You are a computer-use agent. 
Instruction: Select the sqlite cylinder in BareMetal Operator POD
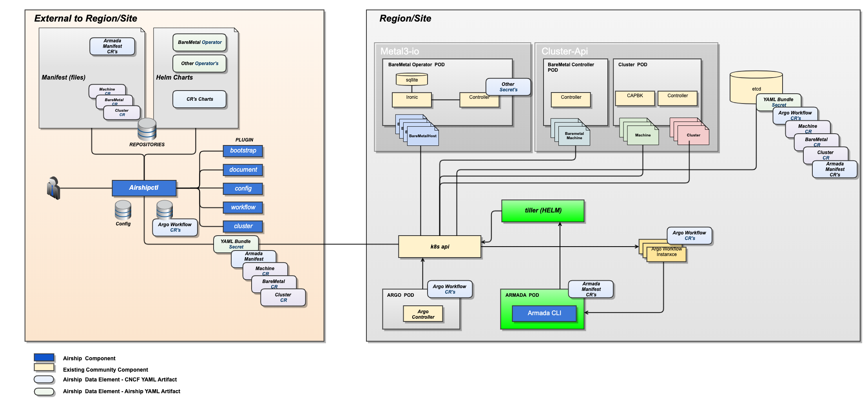[x=411, y=79]
